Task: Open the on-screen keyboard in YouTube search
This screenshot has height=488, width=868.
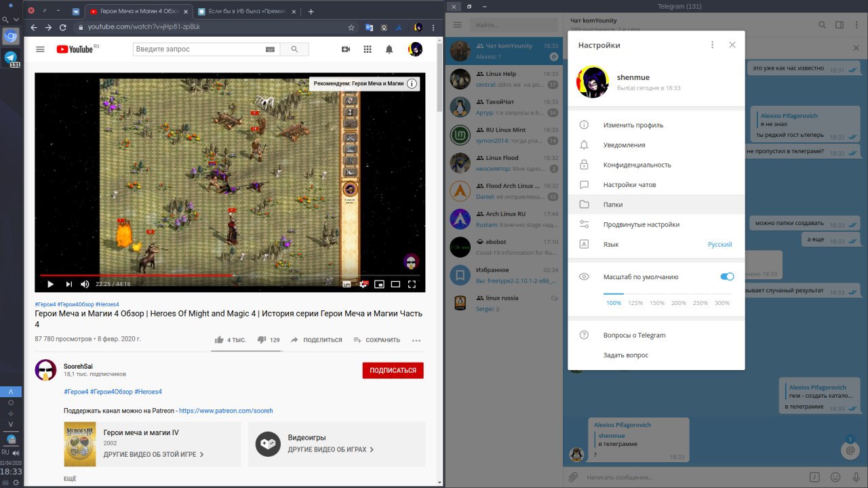Action: point(270,49)
